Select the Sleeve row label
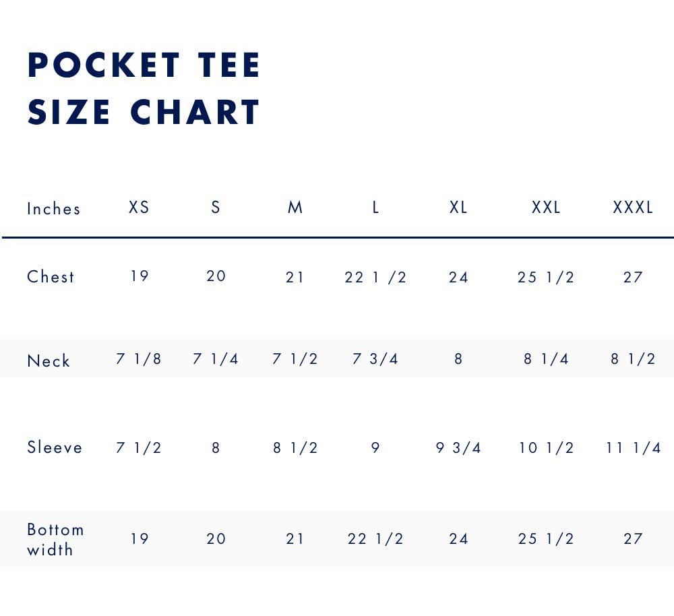This screenshot has height=616, width=674. point(55,448)
